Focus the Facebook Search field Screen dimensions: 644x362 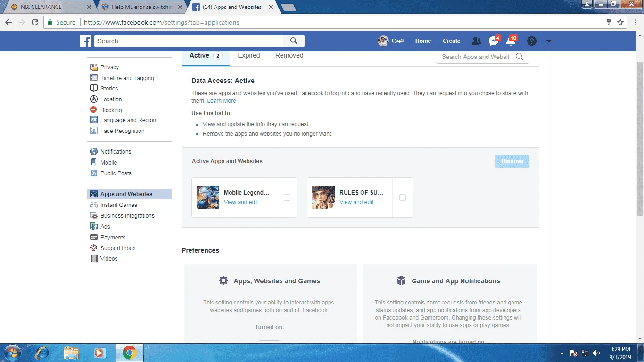tap(189, 41)
